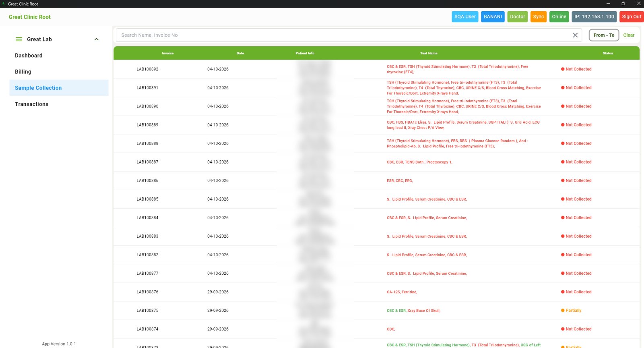This screenshot has width=644, height=348.
Task: Select invoice LAB100892
Action: (147, 69)
